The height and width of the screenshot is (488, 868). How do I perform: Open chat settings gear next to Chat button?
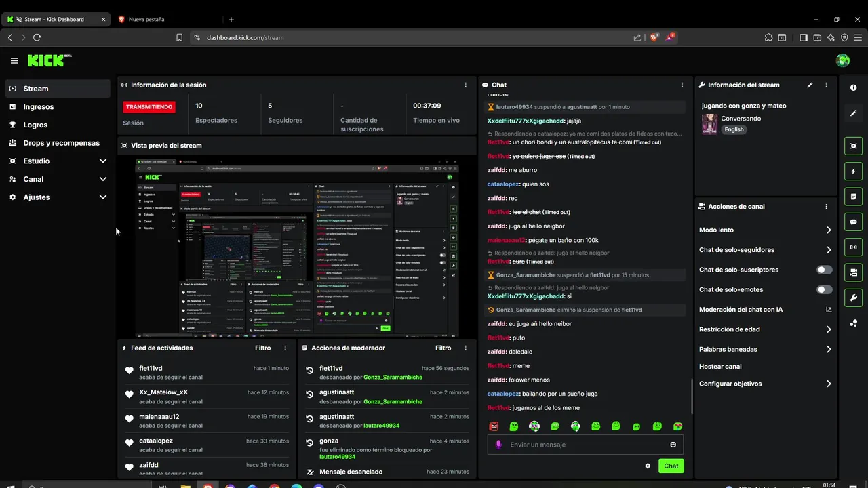coord(648,466)
